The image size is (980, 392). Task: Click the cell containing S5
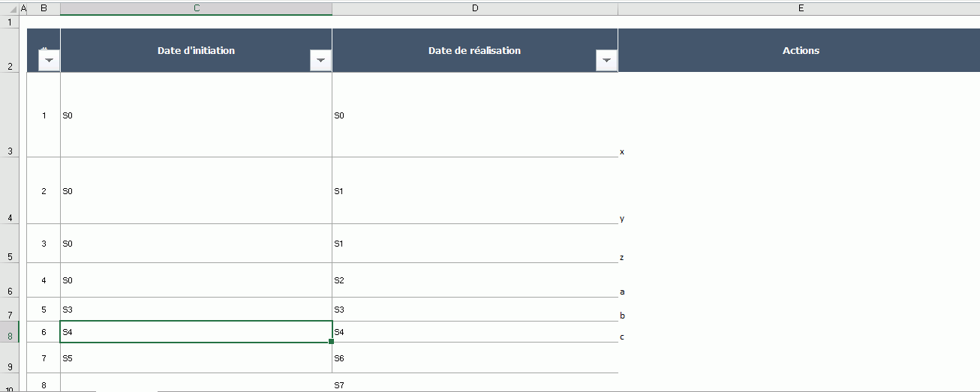tap(196, 358)
